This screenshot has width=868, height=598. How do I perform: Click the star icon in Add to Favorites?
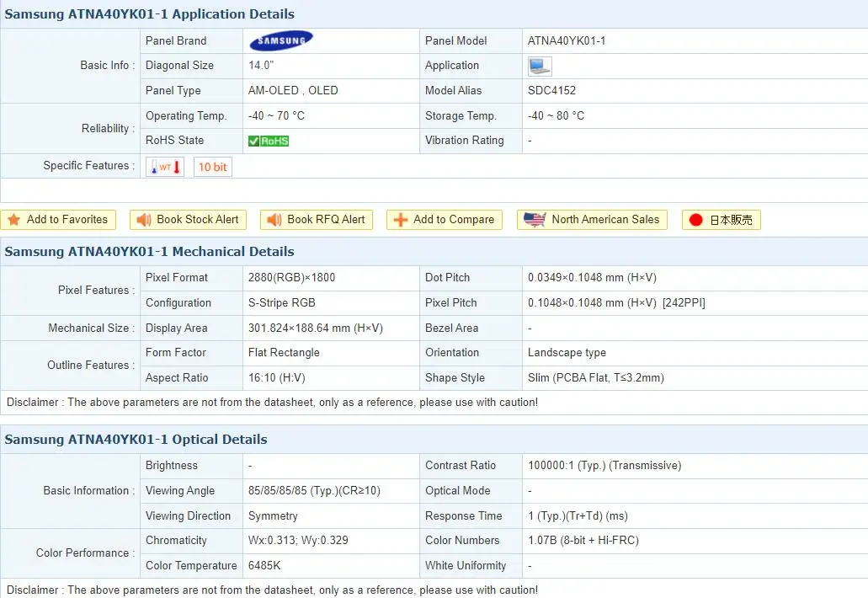click(x=13, y=220)
